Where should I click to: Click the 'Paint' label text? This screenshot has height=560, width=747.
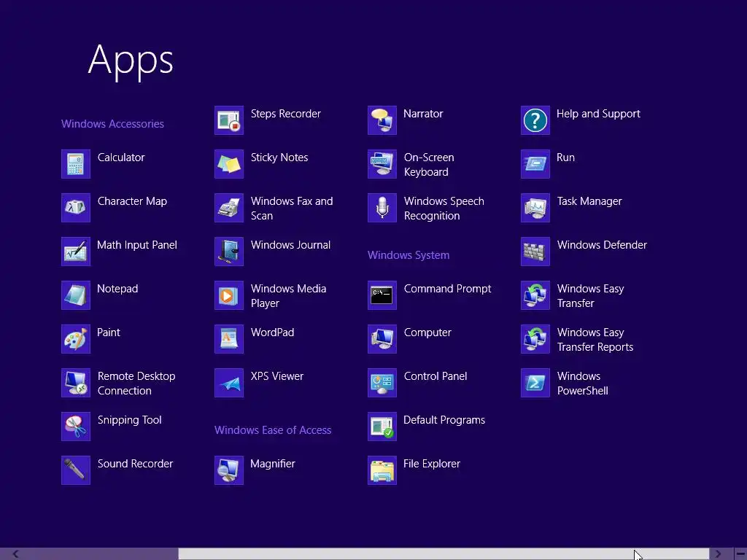pos(109,332)
